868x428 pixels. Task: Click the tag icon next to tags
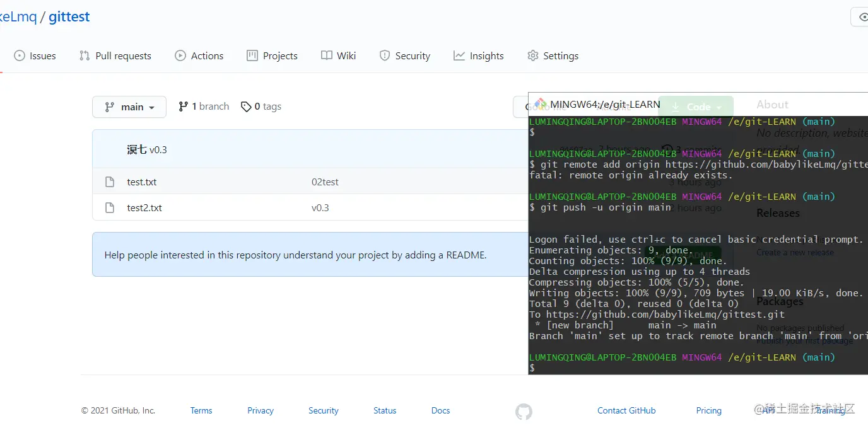[x=246, y=107]
